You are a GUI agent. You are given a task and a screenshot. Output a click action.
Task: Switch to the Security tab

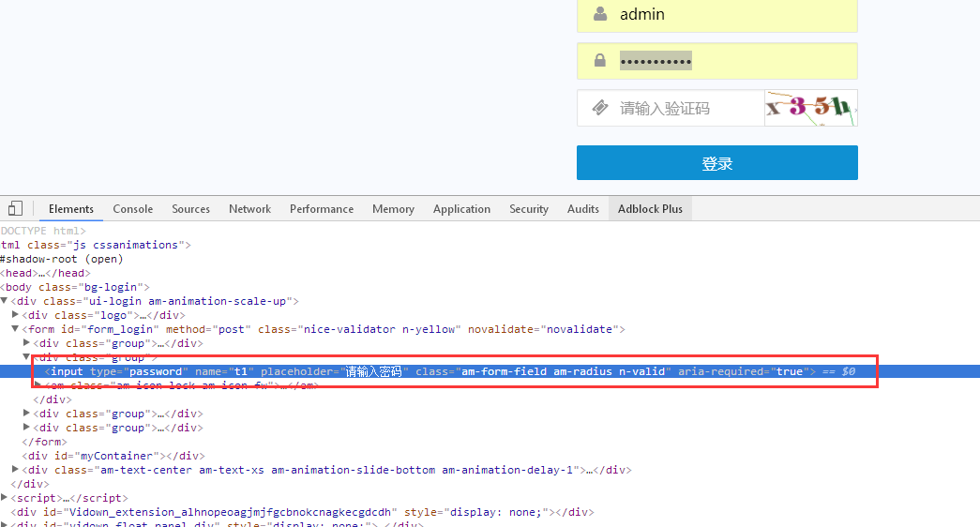(529, 209)
